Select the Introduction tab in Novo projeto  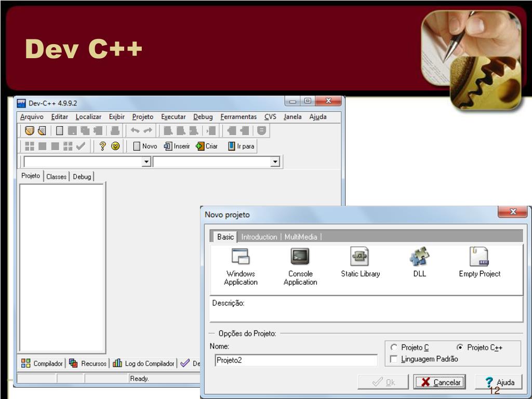click(x=259, y=237)
